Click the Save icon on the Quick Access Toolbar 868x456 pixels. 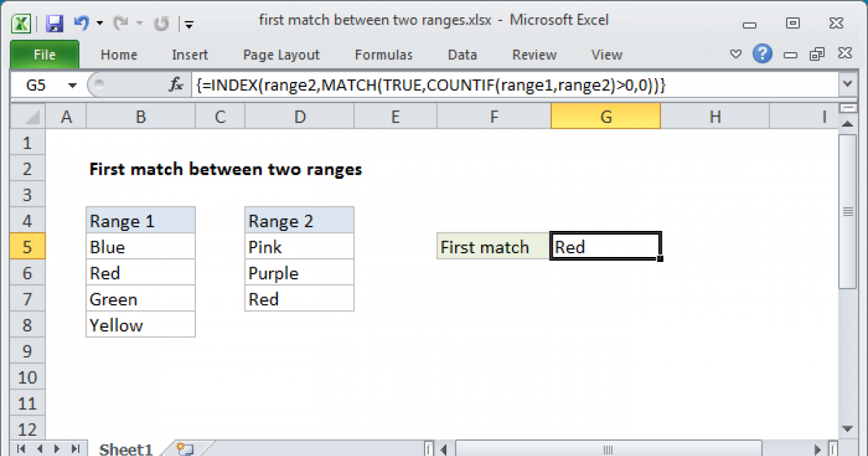[x=54, y=22]
